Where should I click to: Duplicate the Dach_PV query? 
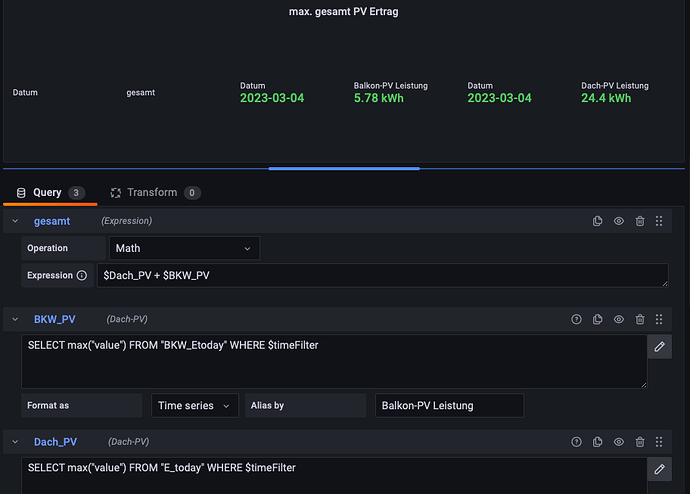pyautogui.click(x=597, y=442)
